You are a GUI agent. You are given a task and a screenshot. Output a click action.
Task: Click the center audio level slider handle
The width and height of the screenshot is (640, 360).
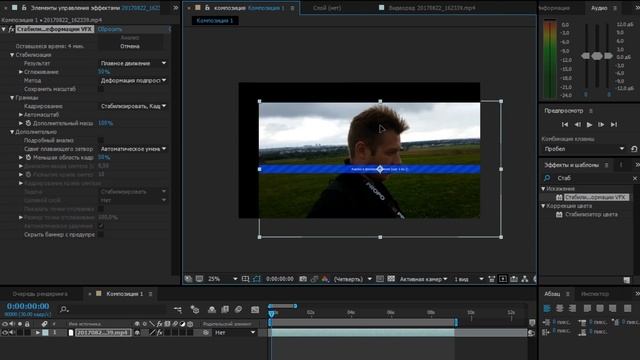(x=597, y=56)
